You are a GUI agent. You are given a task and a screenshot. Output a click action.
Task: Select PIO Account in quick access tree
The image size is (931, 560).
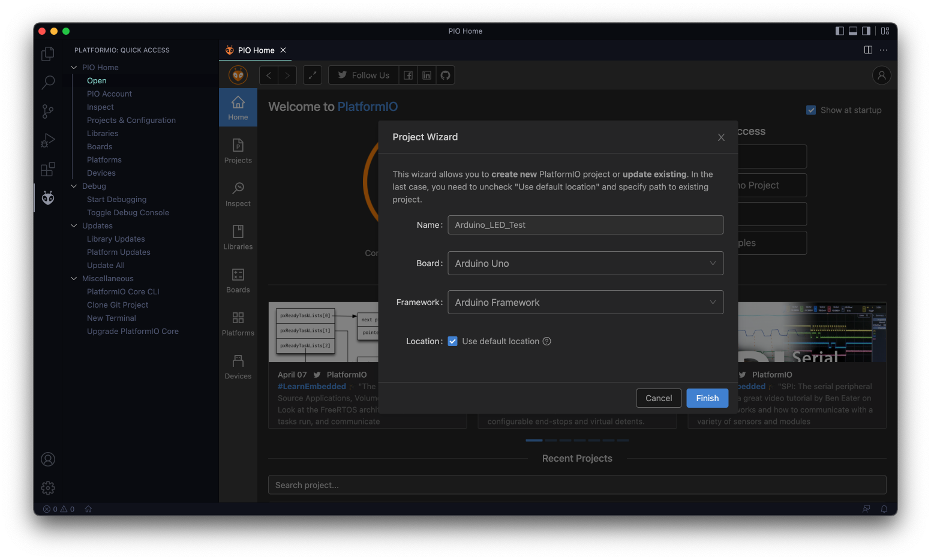(109, 94)
